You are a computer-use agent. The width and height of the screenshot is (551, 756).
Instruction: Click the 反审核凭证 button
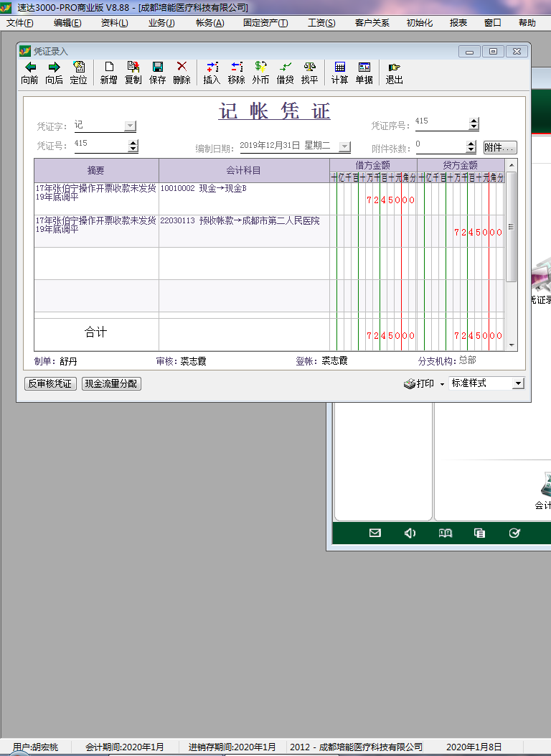50,384
